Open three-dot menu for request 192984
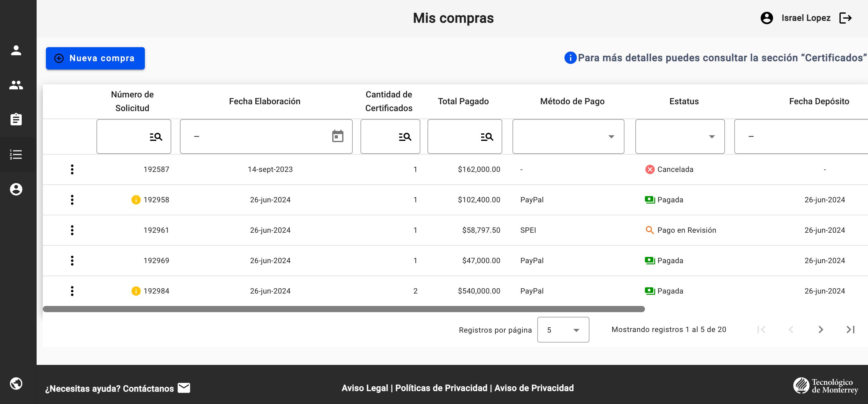 (x=72, y=291)
